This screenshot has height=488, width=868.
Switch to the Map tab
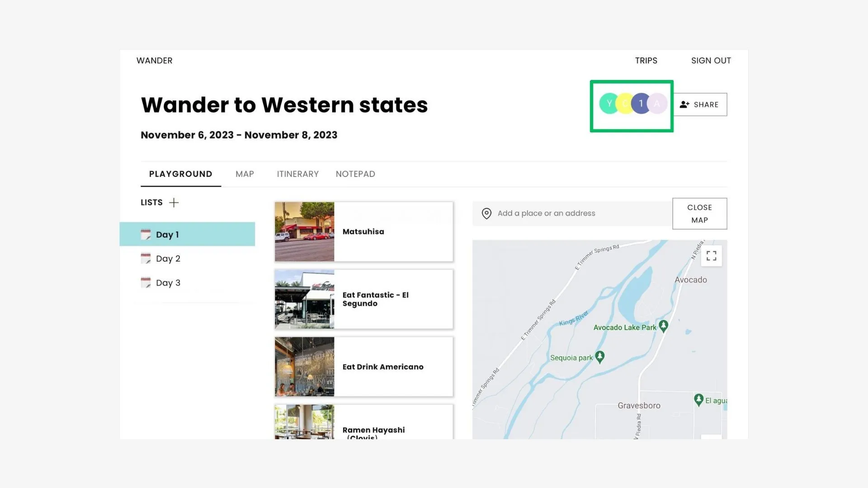click(245, 174)
